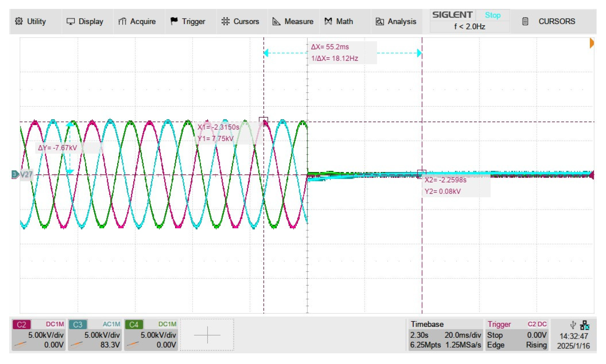Click the Math menu icon
Screen dimensions: 606x364
click(x=328, y=21)
